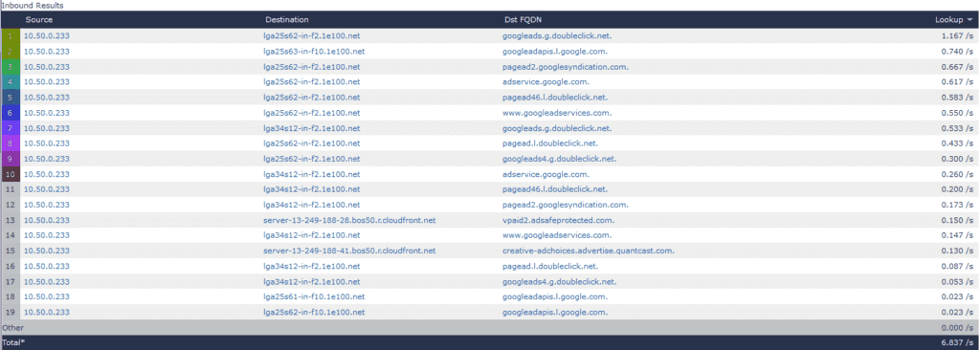Select the 1.167 /s lookup value
The width and height of the screenshot is (980, 350).
957,35
